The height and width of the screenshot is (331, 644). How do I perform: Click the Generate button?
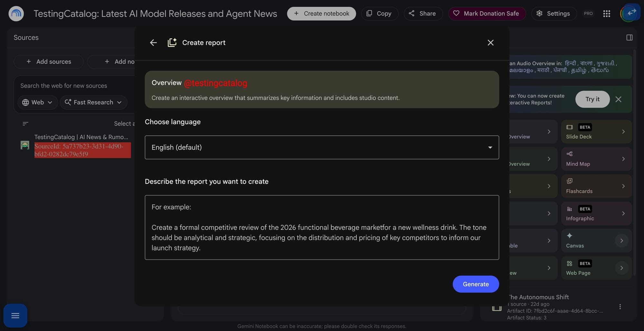coord(476,284)
